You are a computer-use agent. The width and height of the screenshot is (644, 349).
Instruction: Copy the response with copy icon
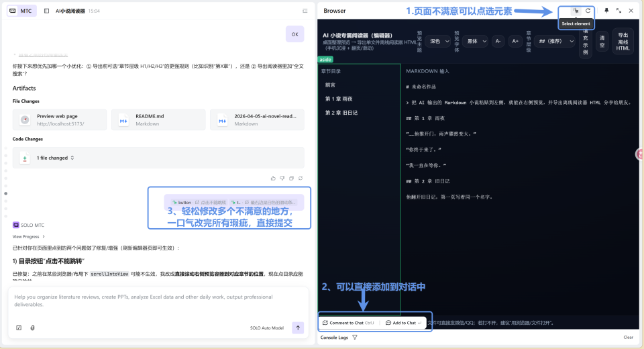(x=291, y=179)
